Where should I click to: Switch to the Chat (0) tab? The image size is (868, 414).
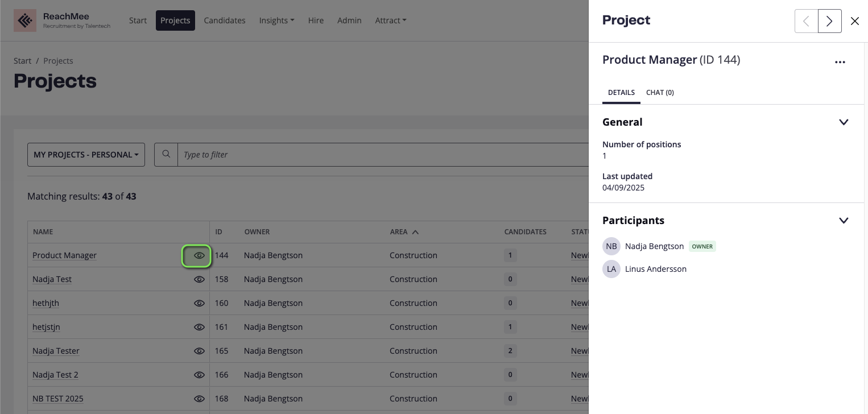point(660,92)
